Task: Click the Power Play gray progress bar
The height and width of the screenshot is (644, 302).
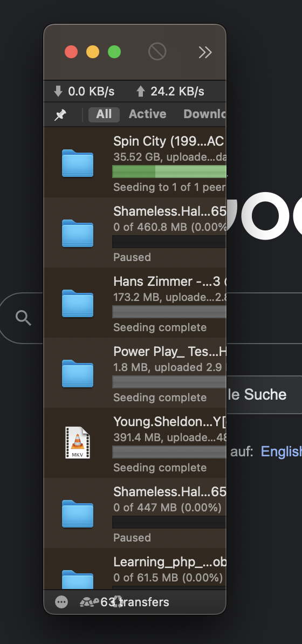Action: 169,381
